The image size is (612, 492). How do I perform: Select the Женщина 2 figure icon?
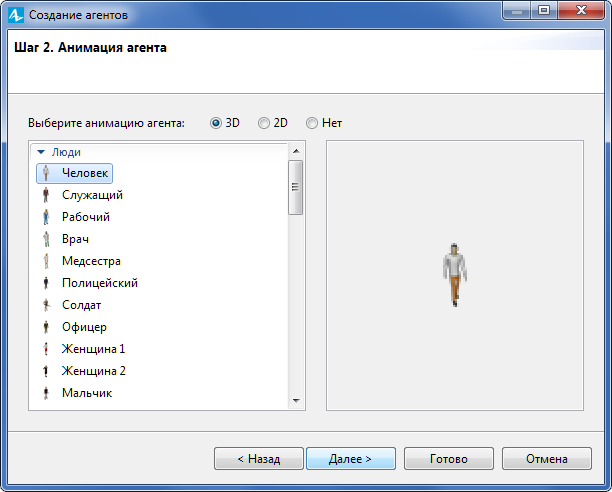[46, 371]
